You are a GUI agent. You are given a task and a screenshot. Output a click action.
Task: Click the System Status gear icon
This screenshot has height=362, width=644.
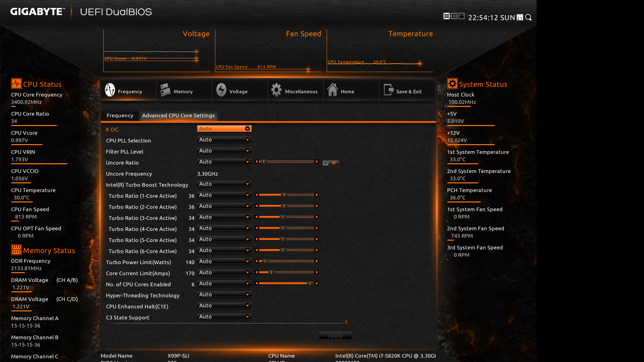coord(452,83)
